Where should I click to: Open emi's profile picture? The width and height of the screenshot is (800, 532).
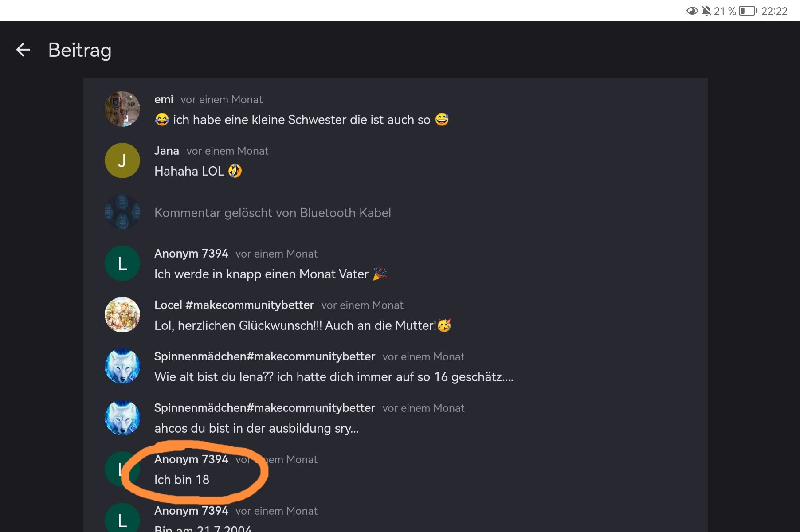[122, 109]
